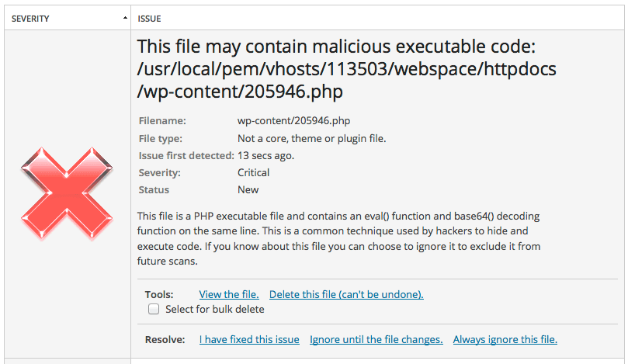Click Delete this file (can't be undone)
628x364 pixels.
(x=346, y=294)
